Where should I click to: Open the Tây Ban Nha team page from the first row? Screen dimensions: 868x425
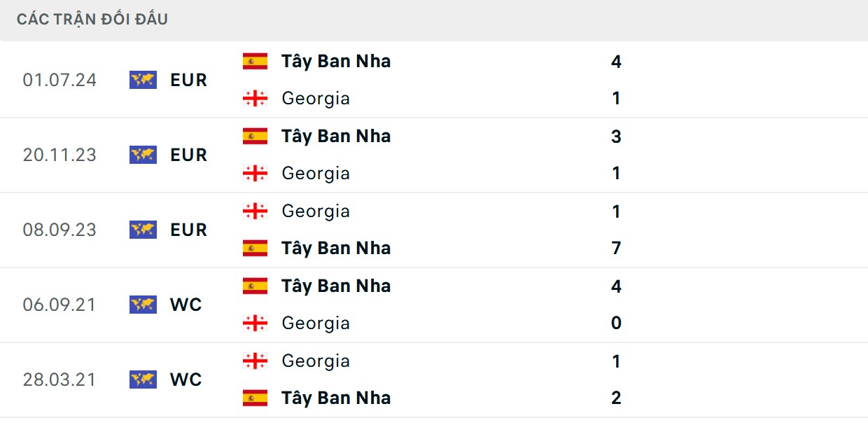(336, 61)
